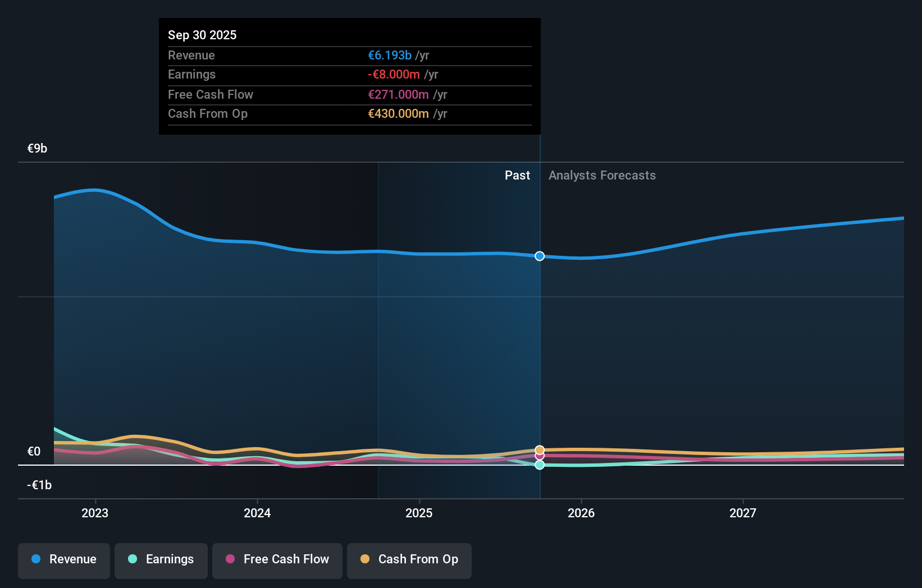Click the orange Cash From Op data point

(x=540, y=450)
